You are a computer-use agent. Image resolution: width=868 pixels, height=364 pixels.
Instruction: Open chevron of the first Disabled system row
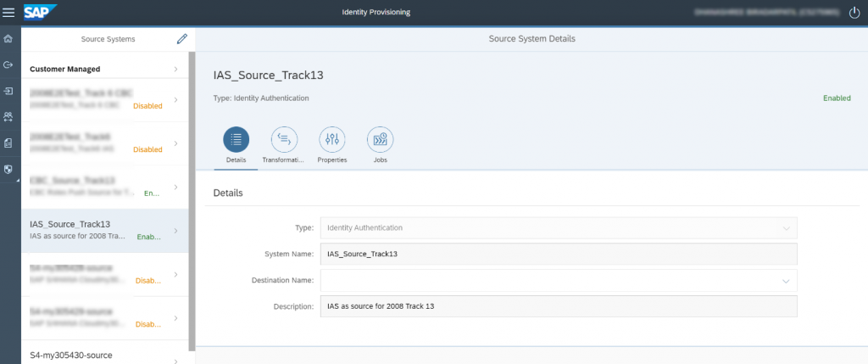point(176,100)
